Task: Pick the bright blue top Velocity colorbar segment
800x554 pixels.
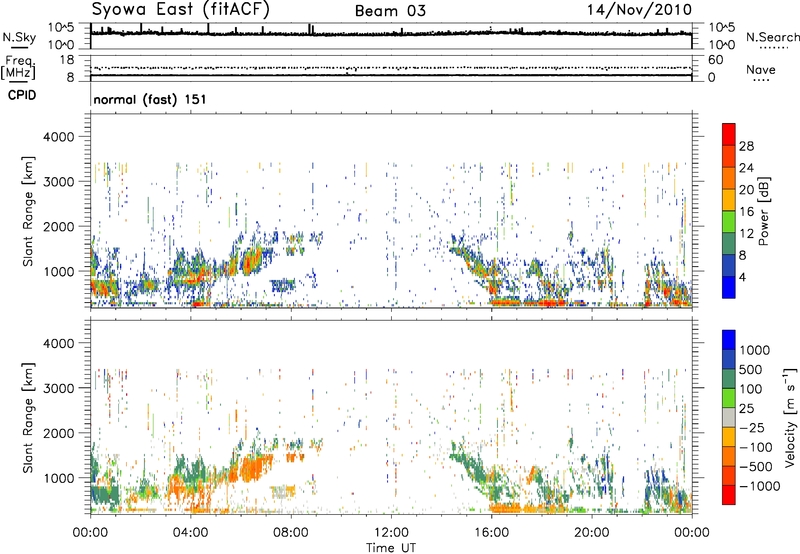Action: pos(729,340)
